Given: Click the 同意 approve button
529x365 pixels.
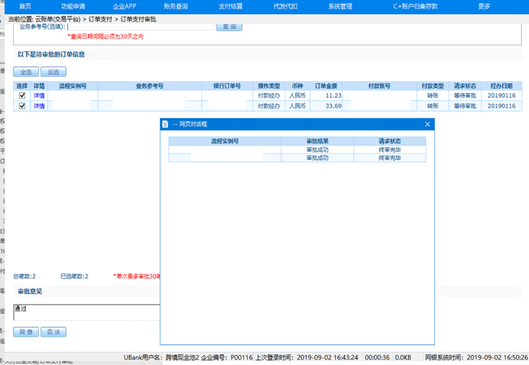Looking at the screenshot, I should click(x=26, y=332).
